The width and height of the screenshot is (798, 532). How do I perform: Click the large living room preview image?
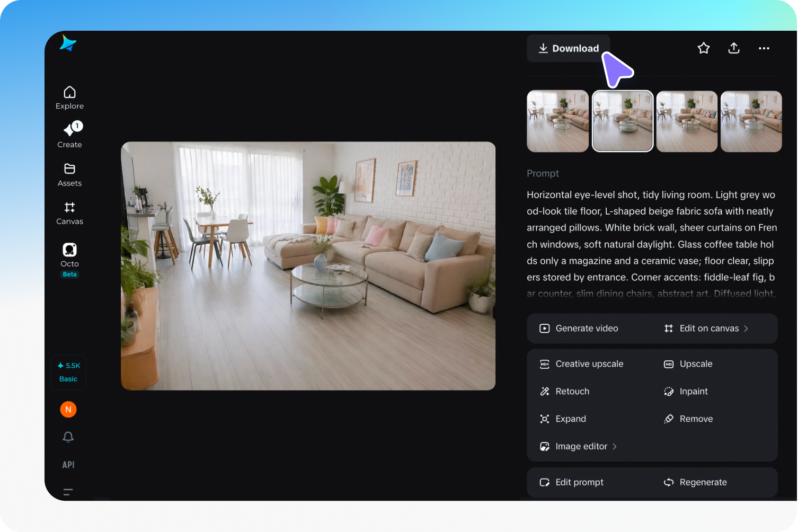pyautogui.click(x=308, y=266)
